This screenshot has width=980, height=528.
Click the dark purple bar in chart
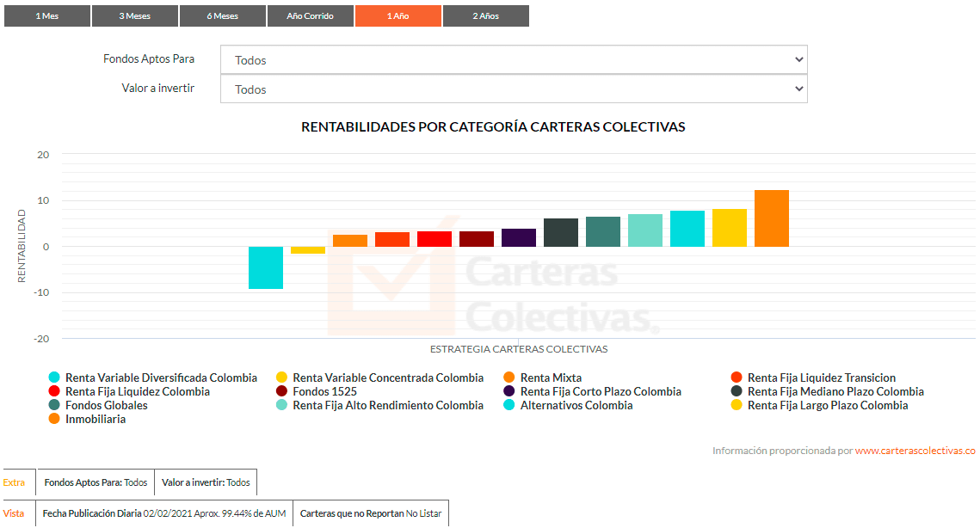pyautogui.click(x=519, y=237)
